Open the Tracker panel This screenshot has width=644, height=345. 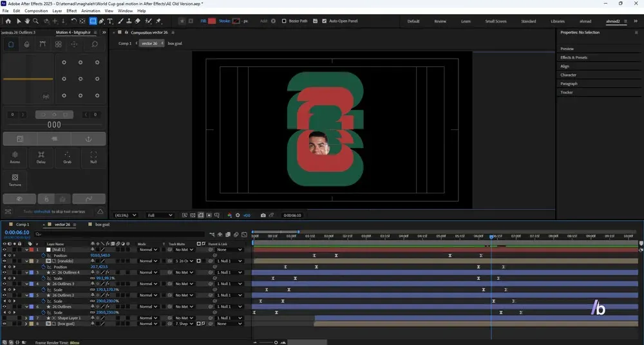tap(566, 93)
